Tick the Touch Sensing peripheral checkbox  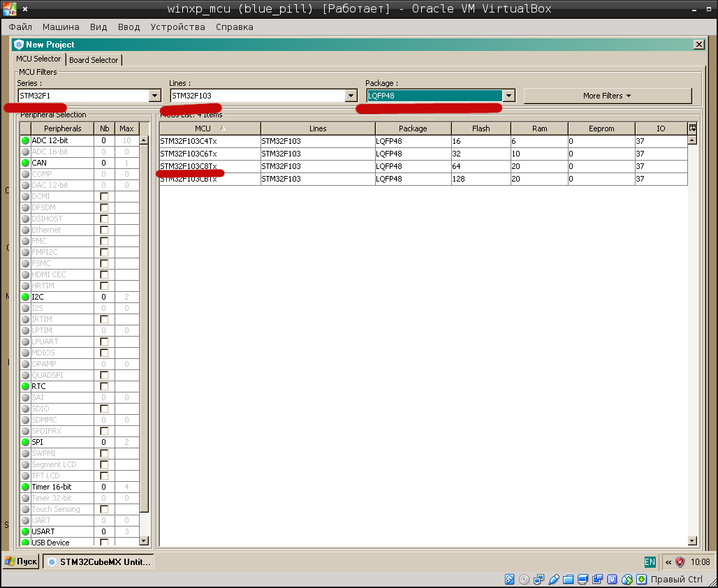[x=104, y=509]
